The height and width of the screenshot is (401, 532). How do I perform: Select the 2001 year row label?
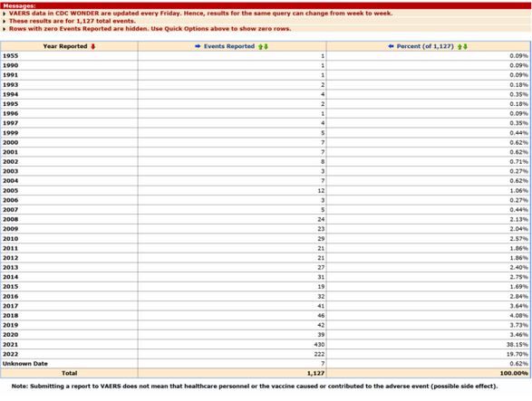point(11,152)
